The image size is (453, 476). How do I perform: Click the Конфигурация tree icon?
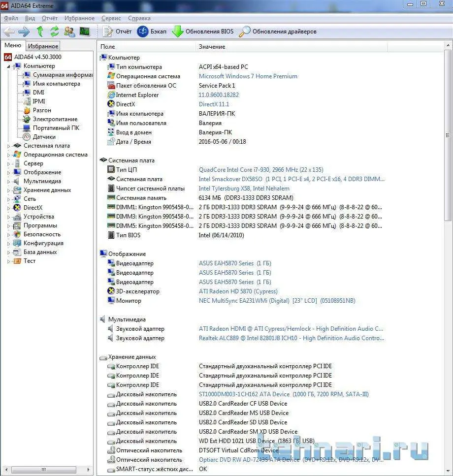point(17,243)
